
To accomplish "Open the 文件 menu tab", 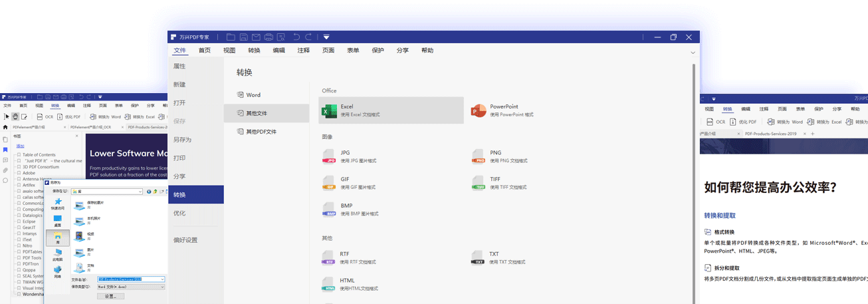I will pyautogui.click(x=180, y=51).
